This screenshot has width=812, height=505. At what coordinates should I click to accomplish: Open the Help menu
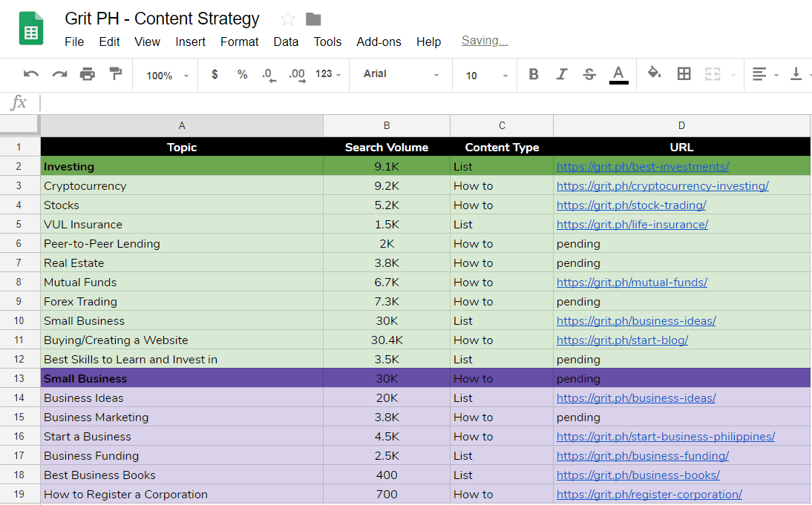pyautogui.click(x=429, y=42)
